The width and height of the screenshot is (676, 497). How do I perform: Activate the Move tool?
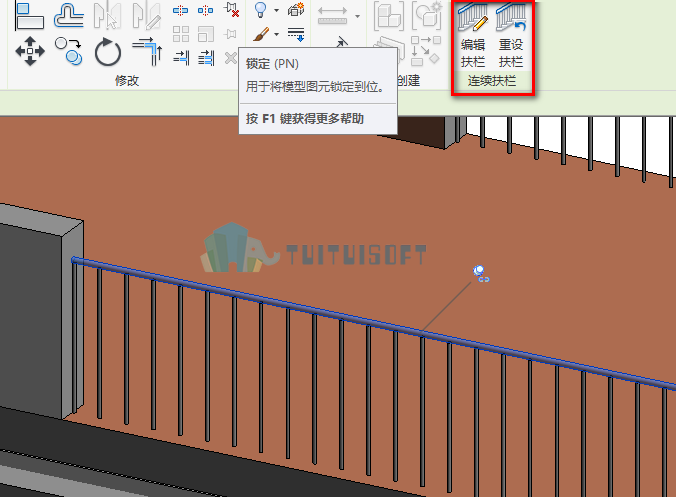coord(30,51)
